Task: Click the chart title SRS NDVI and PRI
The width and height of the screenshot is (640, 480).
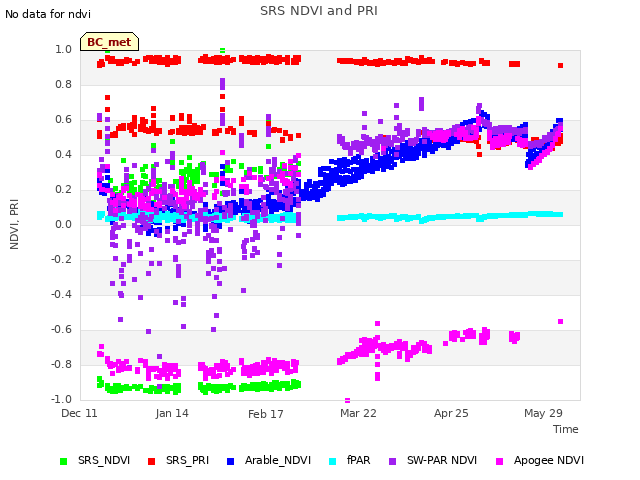Action: 319,11
